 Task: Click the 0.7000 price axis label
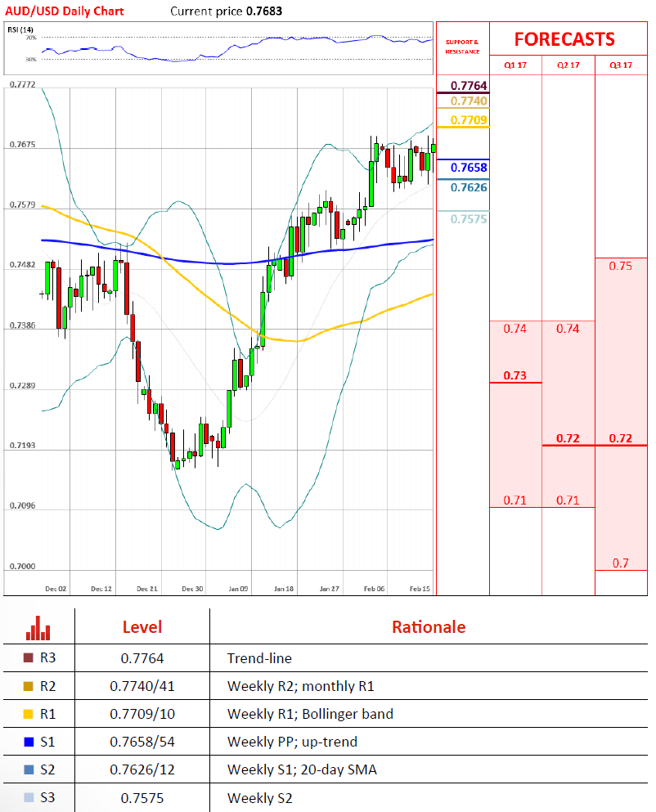(23, 567)
